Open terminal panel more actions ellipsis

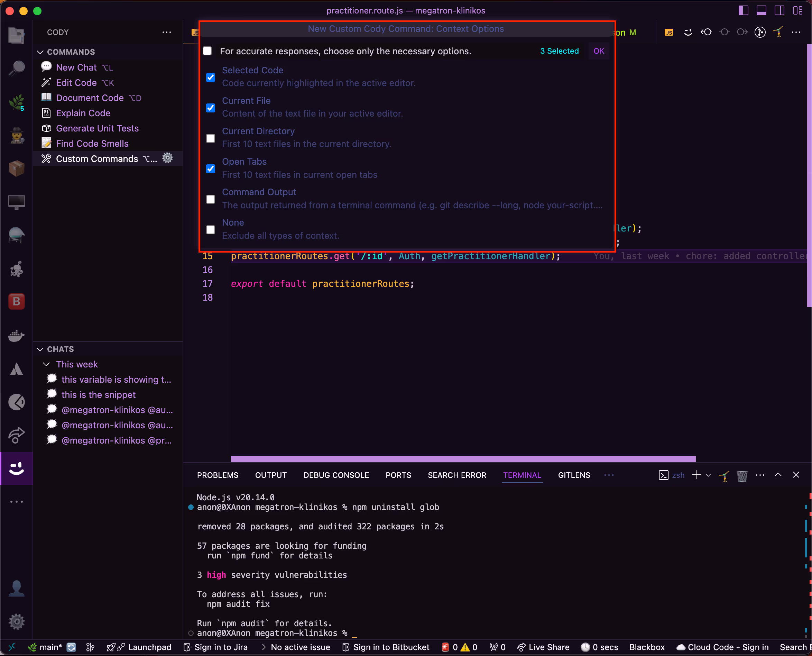pos(760,475)
